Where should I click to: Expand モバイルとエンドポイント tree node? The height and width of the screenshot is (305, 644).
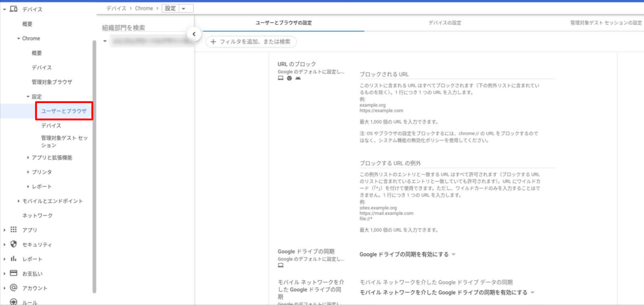(18, 201)
